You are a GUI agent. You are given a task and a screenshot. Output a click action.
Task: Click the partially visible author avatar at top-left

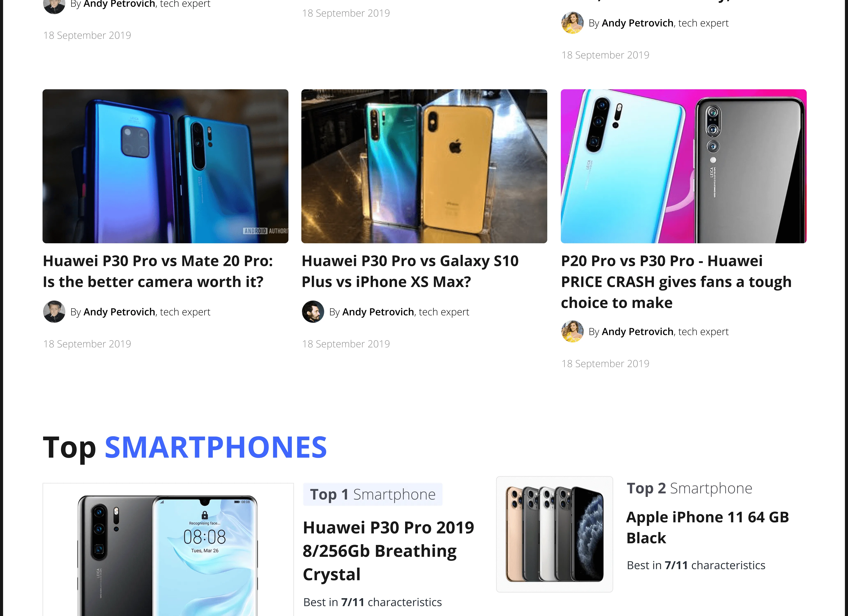(x=54, y=6)
